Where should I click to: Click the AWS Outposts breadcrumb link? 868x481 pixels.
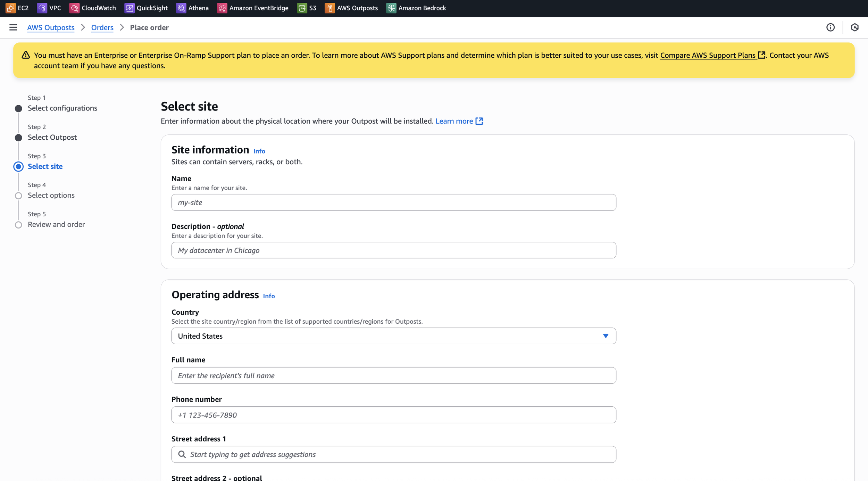tap(51, 27)
